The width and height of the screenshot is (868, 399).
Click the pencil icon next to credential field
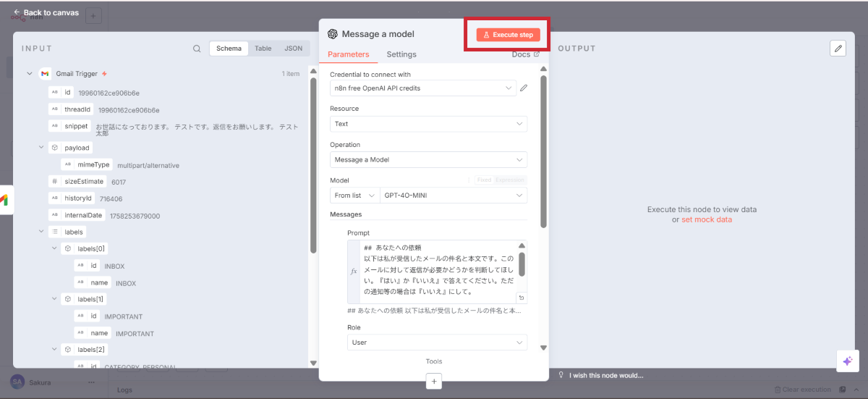[524, 88]
